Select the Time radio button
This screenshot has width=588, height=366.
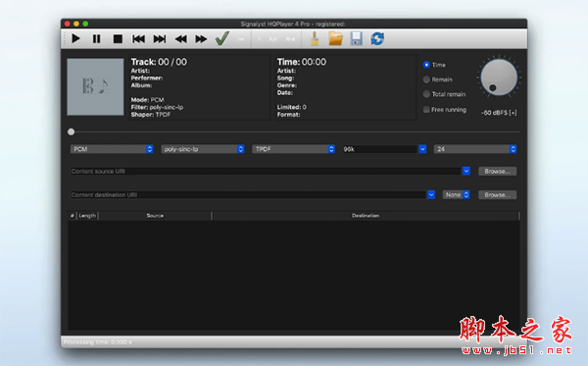point(426,65)
